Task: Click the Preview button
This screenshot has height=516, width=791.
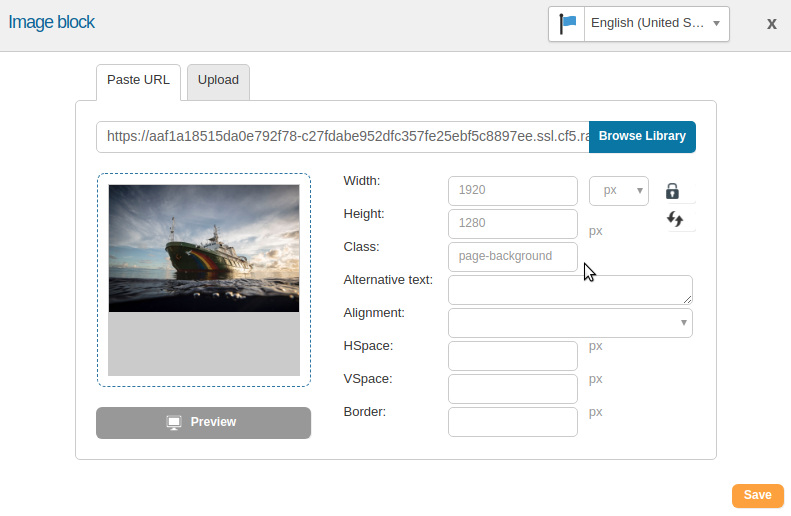Action: point(203,423)
